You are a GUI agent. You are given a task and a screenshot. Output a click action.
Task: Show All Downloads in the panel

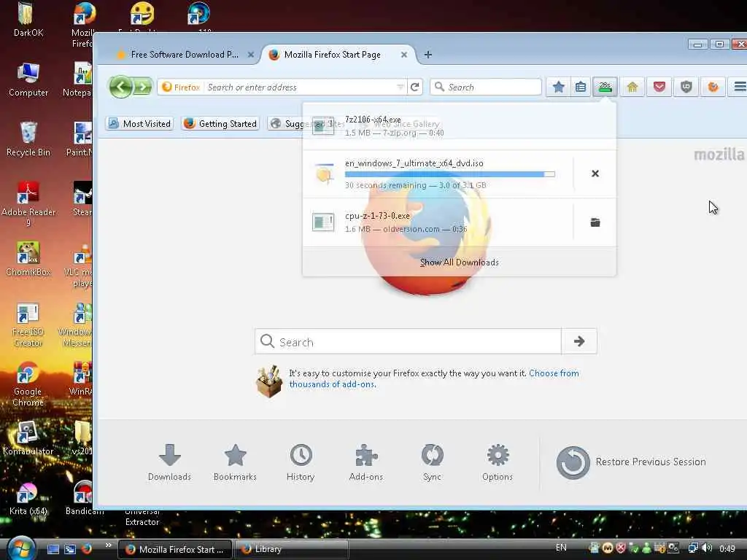click(460, 262)
